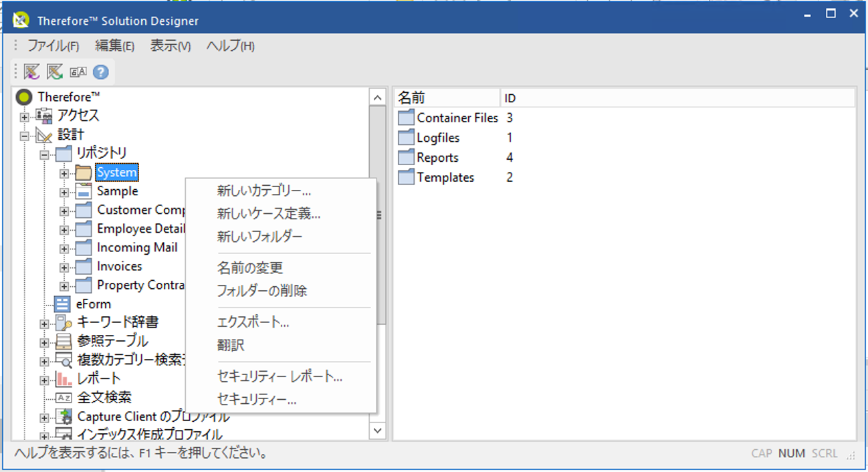Image resolution: width=868 pixels, height=472 pixels.
Task: Click tree scrollbar up arrow
Action: pyautogui.click(x=378, y=98)
